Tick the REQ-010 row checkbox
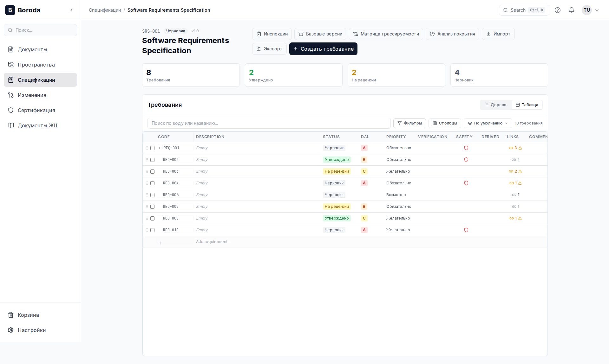609x364 pixels. (x=152, y=230)
